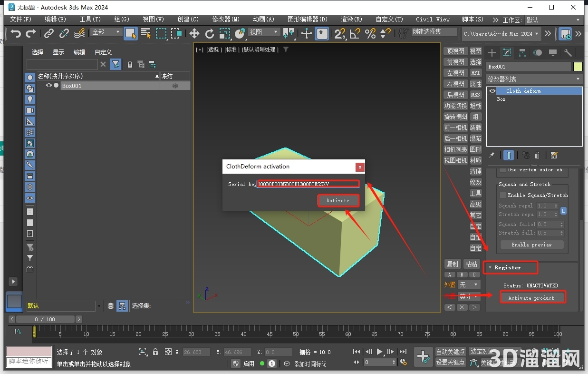Click the 复制 copy button

coord(452,264)
